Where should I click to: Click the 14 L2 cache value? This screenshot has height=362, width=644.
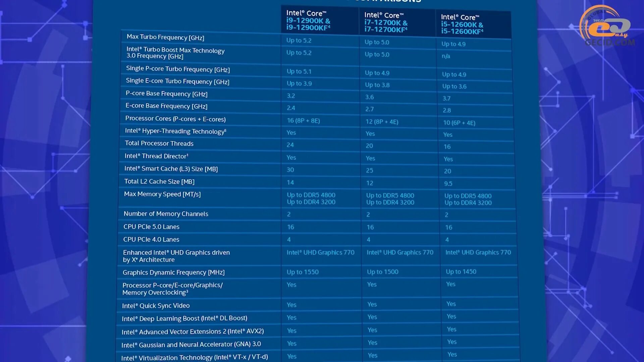pyautogui.click(x=290, y=183)
